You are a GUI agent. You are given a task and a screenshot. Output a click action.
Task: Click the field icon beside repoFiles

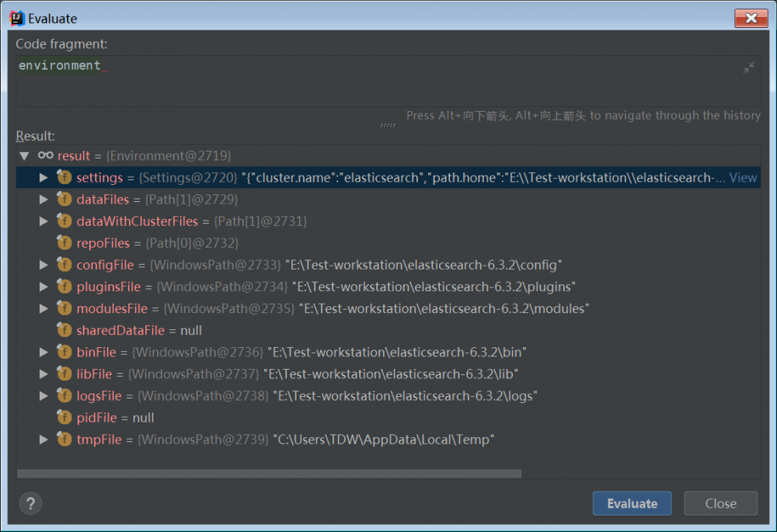(x=64, y=243)
